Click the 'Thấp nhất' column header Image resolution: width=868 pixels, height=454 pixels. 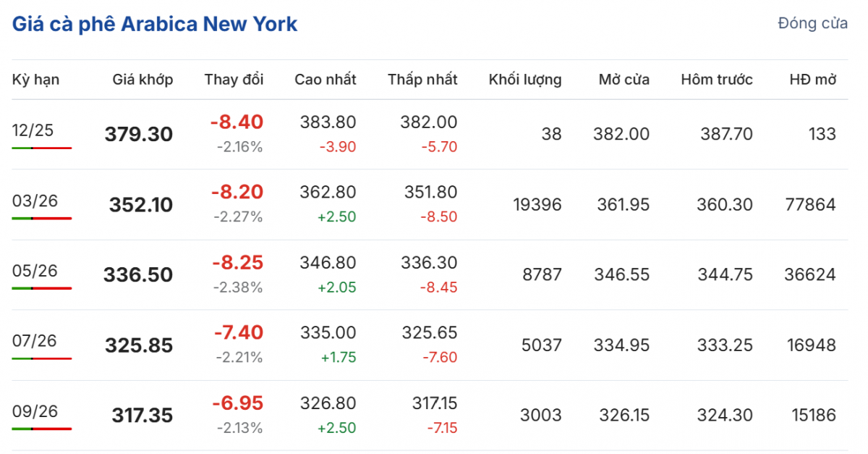pyautogui.click(x=422, y=80)
